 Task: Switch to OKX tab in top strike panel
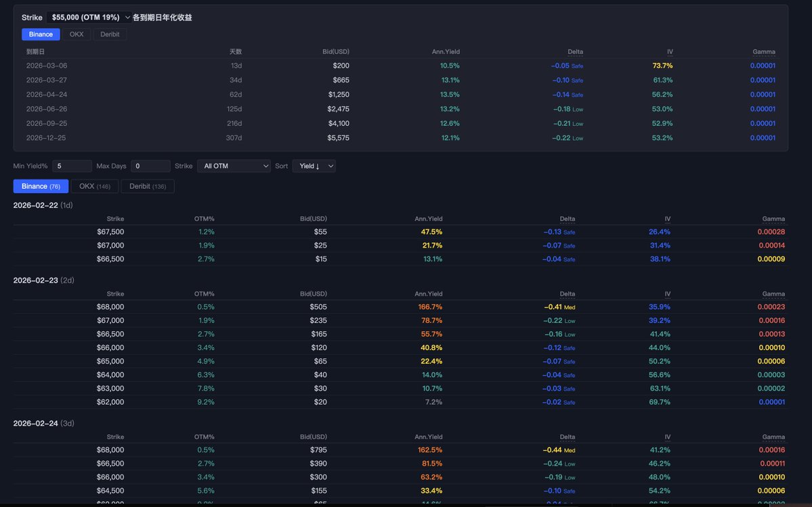coord(77,35)
